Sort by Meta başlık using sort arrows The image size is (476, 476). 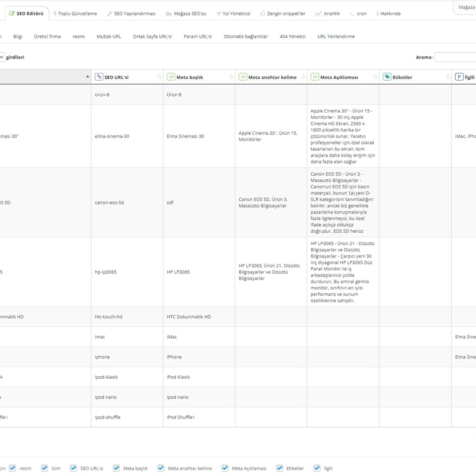pos(231,77)
